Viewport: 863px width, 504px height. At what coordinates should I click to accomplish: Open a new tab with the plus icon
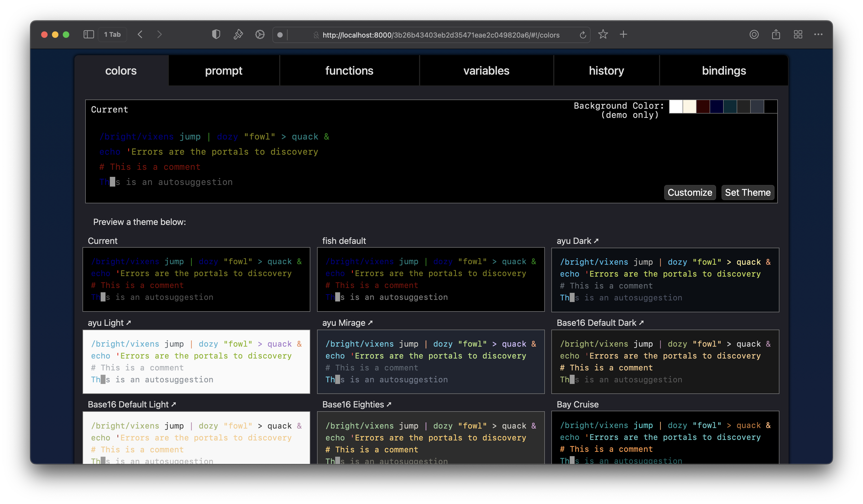[624, 35]
